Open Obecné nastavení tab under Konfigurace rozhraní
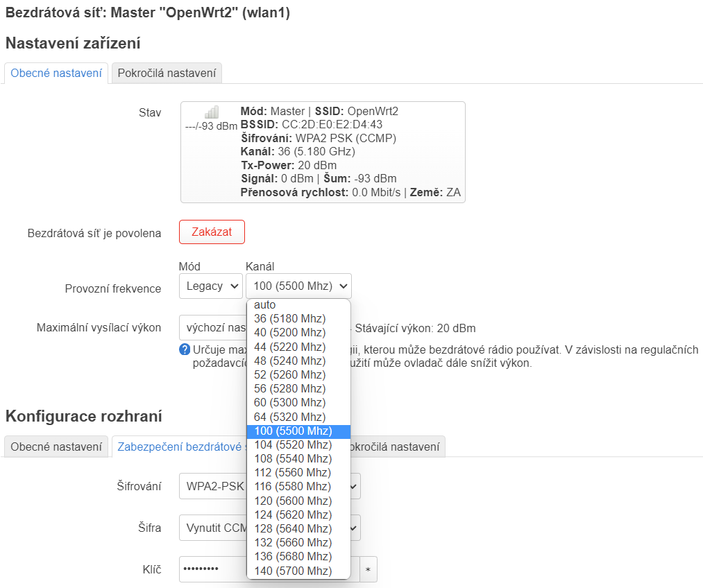 click(56, 447)
